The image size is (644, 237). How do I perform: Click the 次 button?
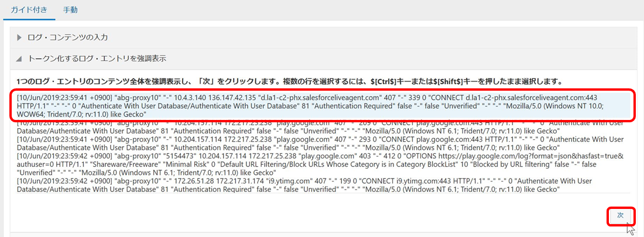[621, 215]
